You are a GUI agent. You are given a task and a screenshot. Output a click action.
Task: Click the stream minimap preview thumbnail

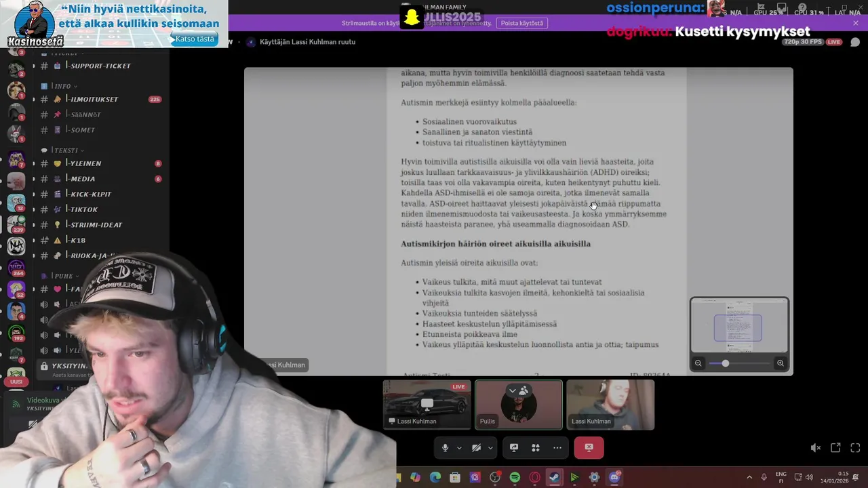(x=739, y=326)
